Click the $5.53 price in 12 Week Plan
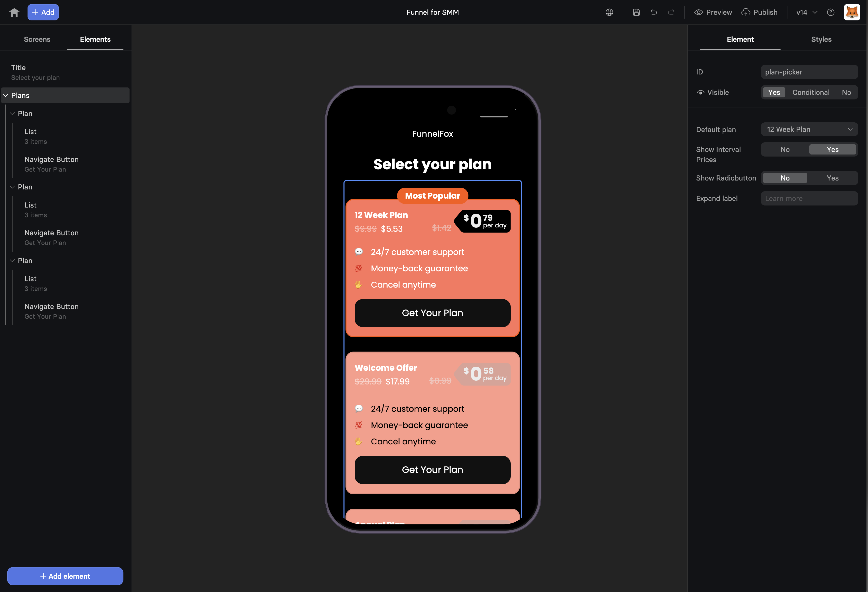 pos(392,229)
